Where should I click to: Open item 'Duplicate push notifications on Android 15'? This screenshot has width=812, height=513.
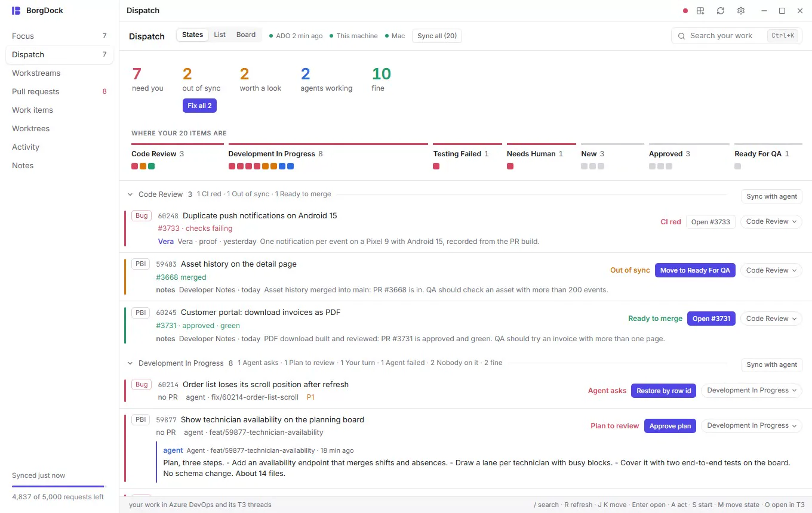point(260,215)
